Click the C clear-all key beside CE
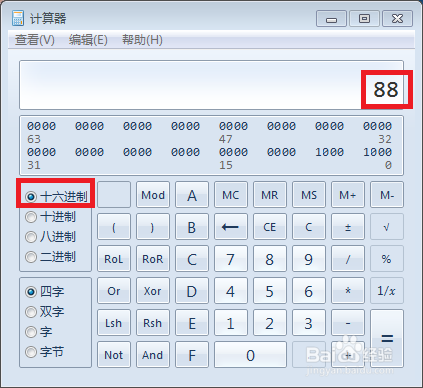The height and width of the screenshot is (388, 423). pos(309,227)
